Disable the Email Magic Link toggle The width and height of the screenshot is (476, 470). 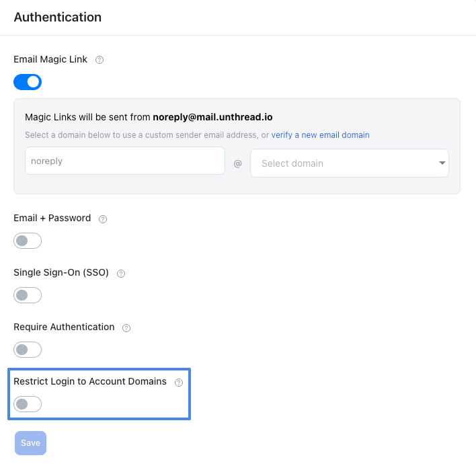click(x=28, y=82)
